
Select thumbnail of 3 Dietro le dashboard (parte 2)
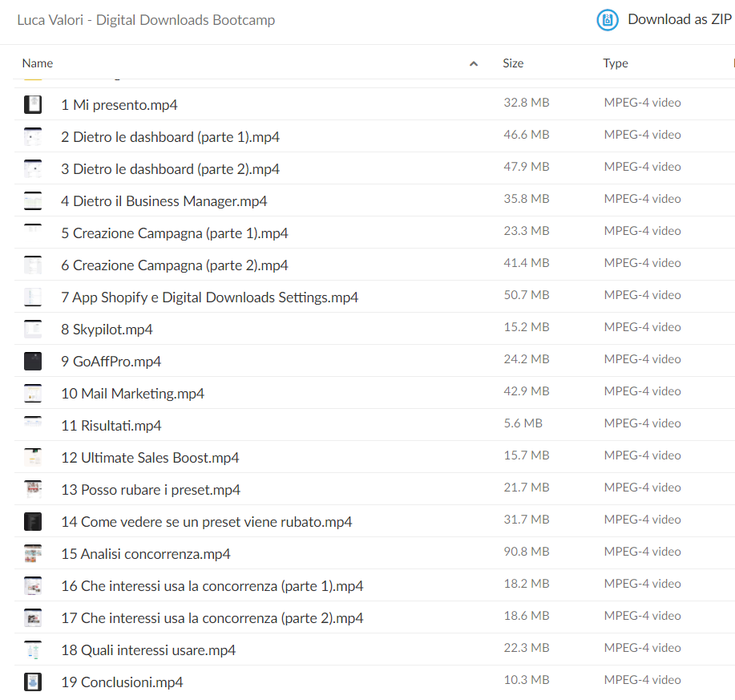[33, 169]
